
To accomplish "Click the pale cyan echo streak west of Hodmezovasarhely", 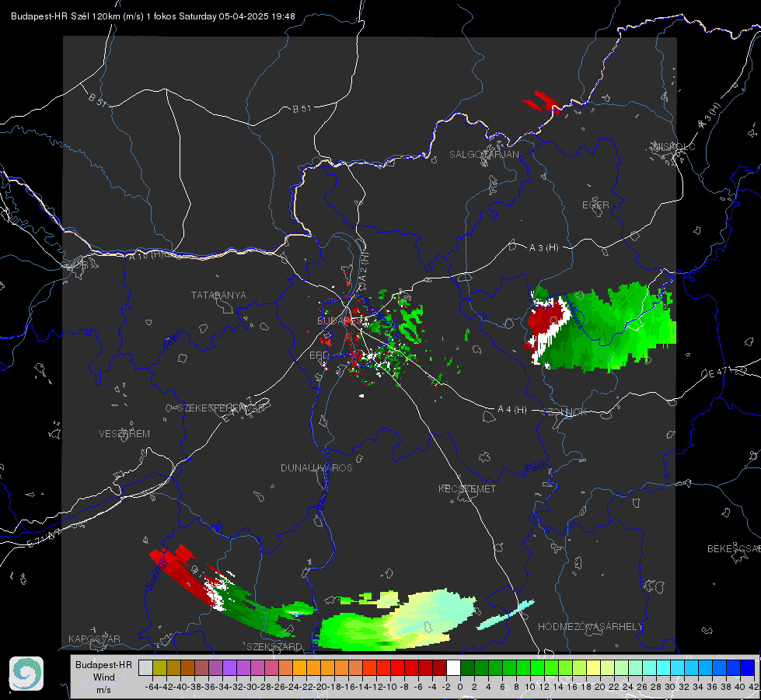I will 505,615.
